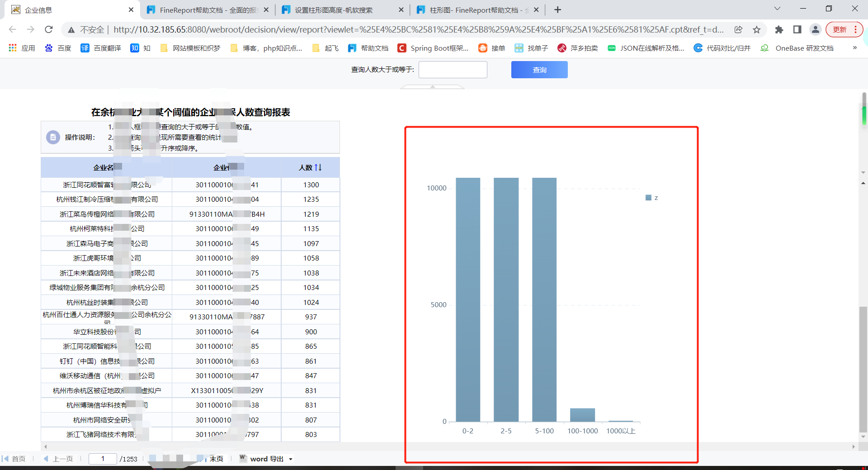
Task: Open the browser side panel icon
Action: pos(797,29)
